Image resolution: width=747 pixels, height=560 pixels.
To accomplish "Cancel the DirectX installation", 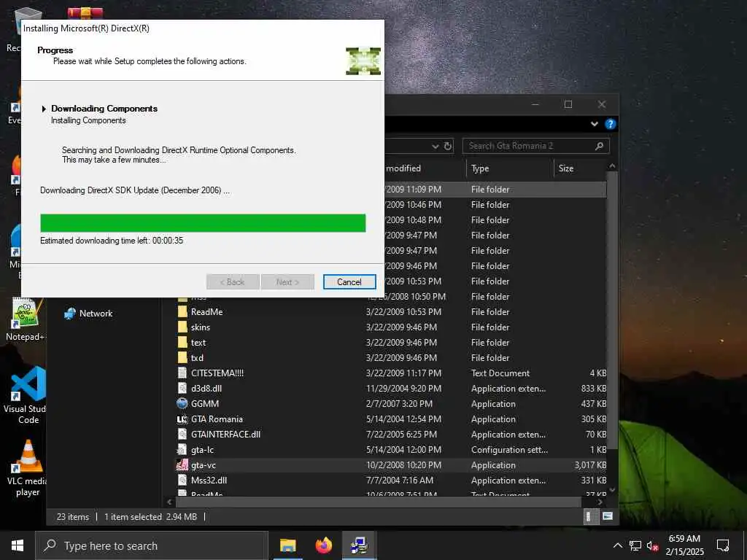I will click(x=349, y=282).
